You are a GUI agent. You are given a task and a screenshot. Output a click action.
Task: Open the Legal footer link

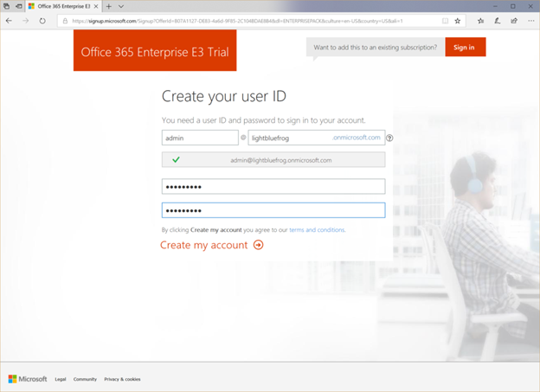click(61, 379)
